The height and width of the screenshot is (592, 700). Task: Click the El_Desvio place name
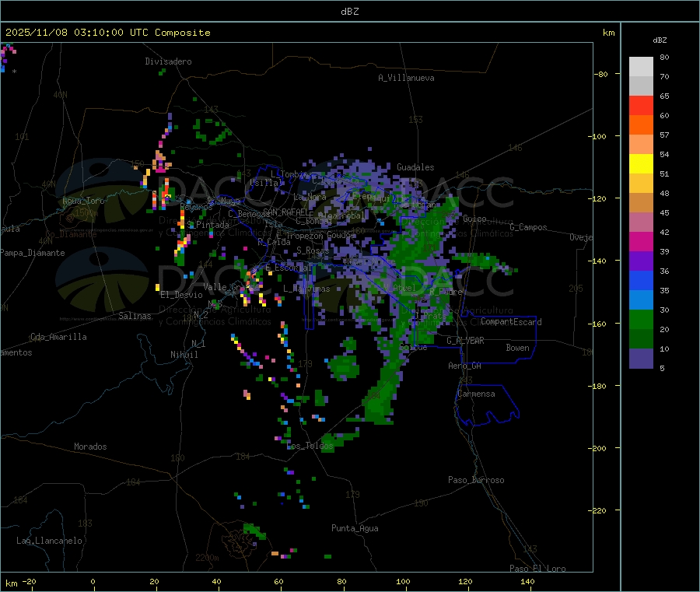tap(181, 295)
